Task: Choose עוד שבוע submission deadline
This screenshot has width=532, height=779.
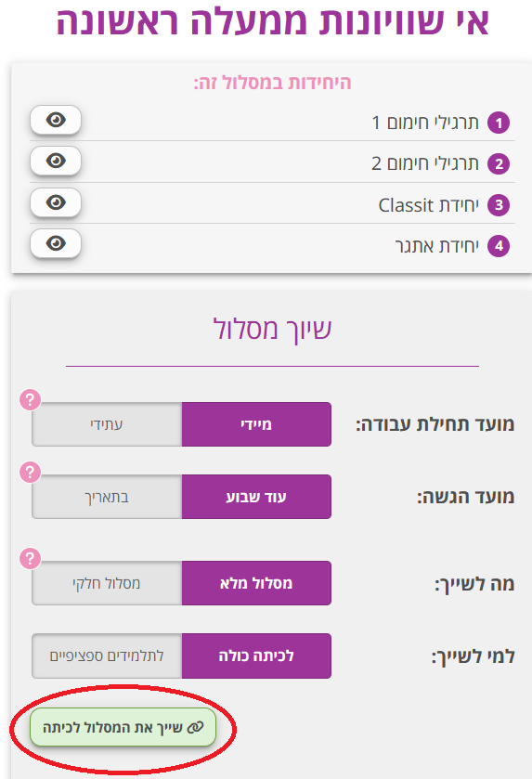Action: tap(256, 497)
